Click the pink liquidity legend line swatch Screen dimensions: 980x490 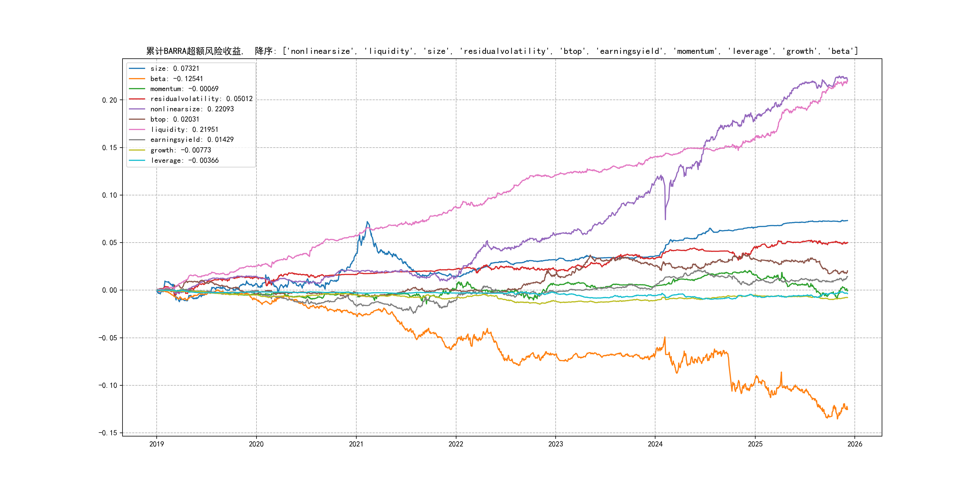137,130
